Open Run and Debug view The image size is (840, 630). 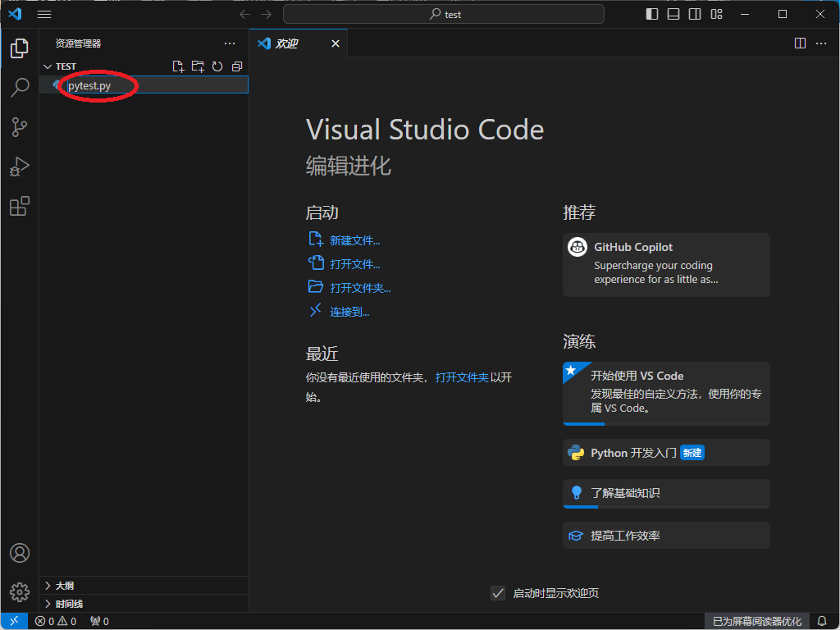click(20, 167)
